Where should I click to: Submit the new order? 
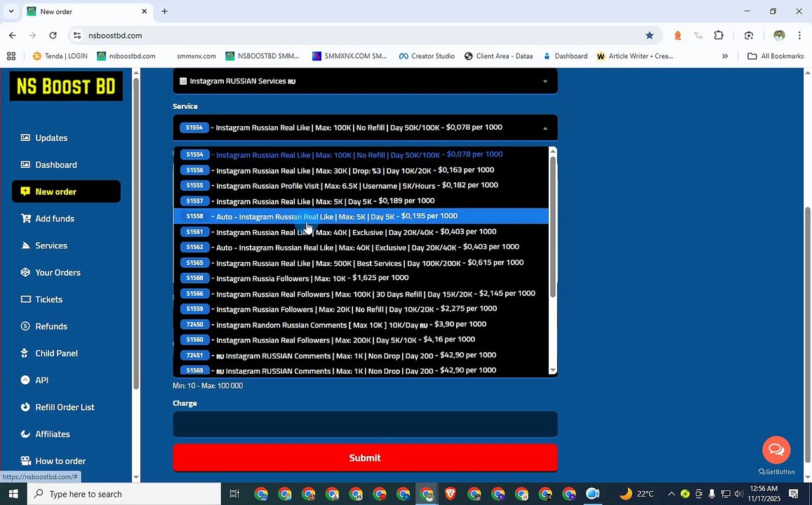(365, 458)
